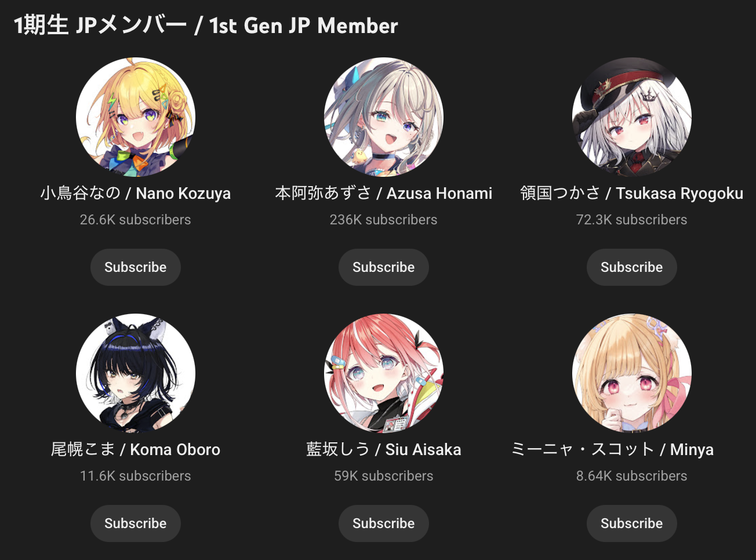Click the ミーニャ・スコット / Minya name link

[x=612, y=450]
